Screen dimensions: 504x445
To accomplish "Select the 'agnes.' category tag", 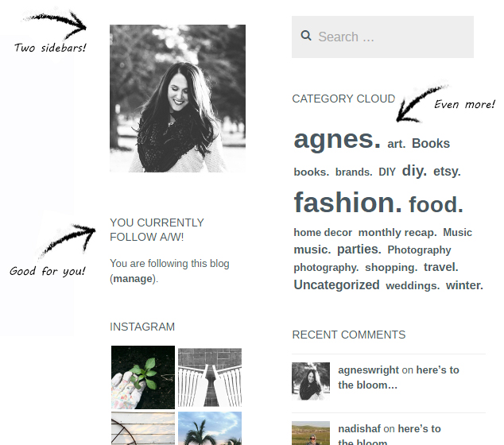I will tap(337, 139).
